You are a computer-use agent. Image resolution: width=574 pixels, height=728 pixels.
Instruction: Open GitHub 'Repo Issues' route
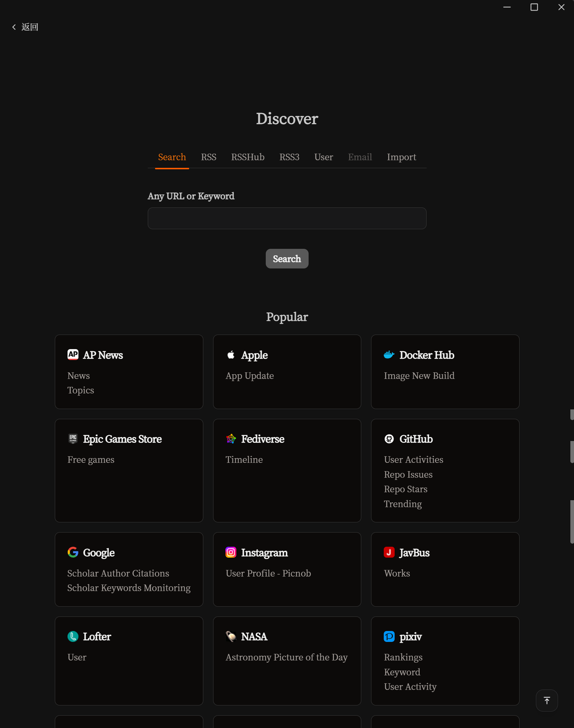(408, 474)
